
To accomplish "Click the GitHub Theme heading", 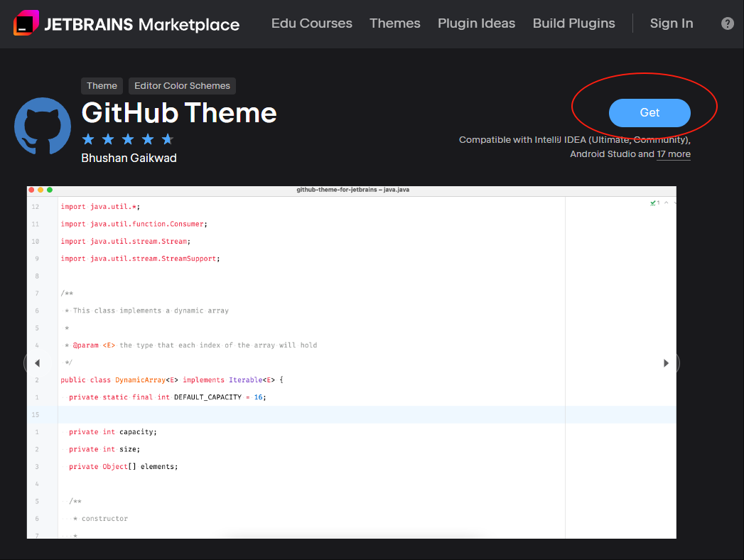I will pos(179,113).
